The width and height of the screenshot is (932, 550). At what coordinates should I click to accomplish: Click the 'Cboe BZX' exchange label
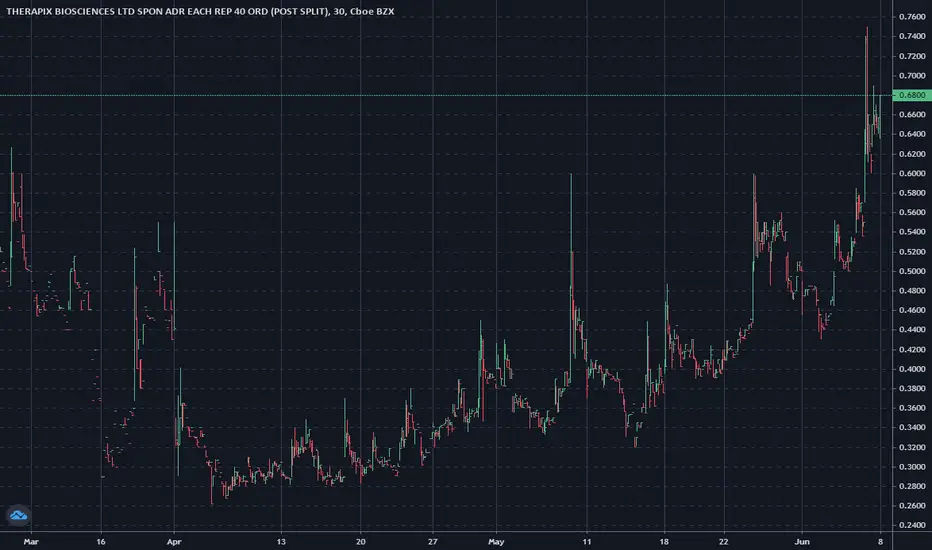tap(371, 11)
